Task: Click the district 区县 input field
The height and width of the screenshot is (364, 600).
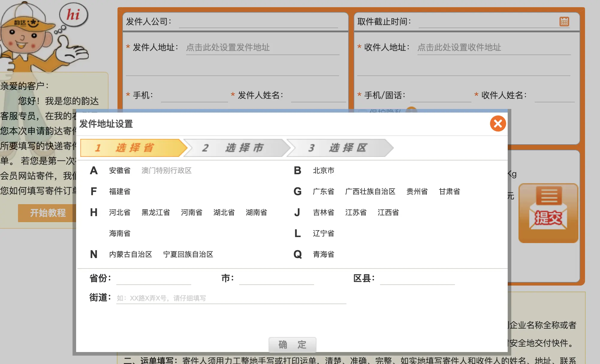Action: (x=417, y=278)
